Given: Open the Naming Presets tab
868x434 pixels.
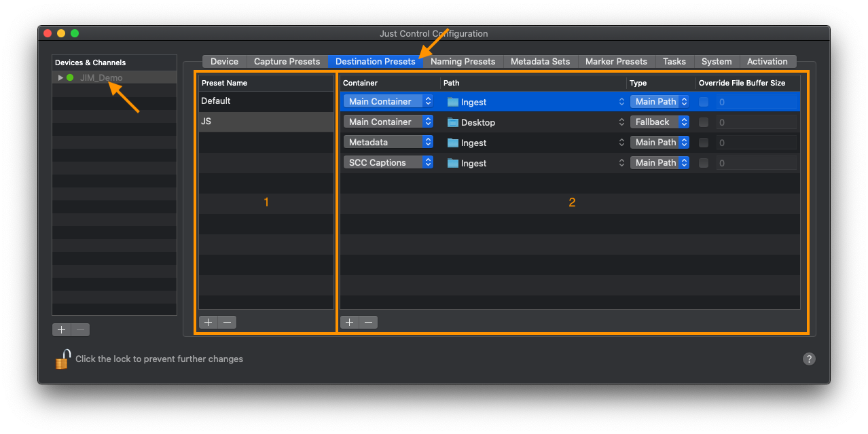Looking at the screenshot, I should click(x=463, y=61).
